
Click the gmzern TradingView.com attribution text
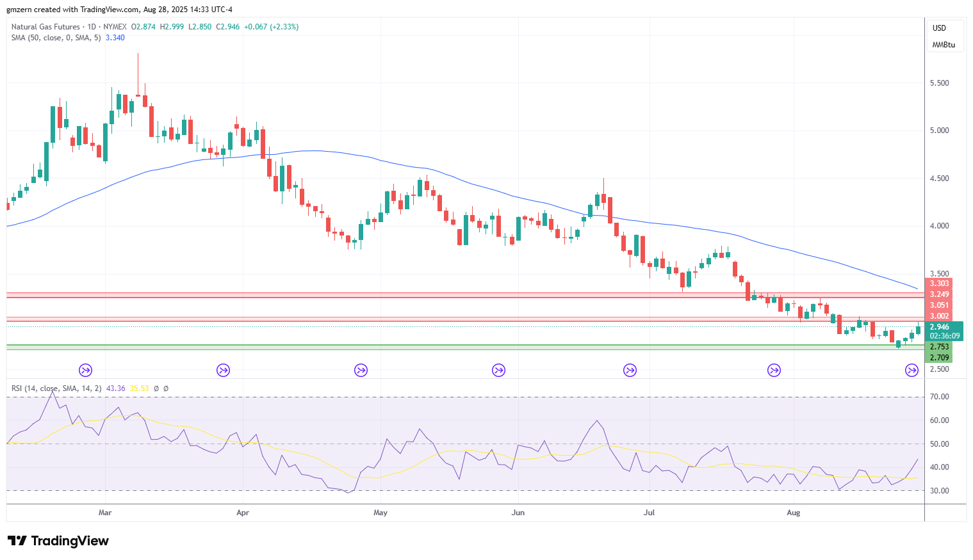coord(120,10)
